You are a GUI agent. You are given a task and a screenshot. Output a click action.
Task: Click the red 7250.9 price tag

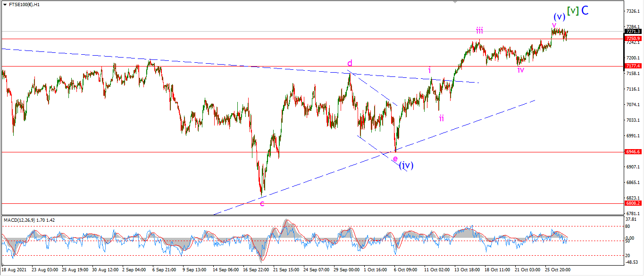tap(633, 39)
